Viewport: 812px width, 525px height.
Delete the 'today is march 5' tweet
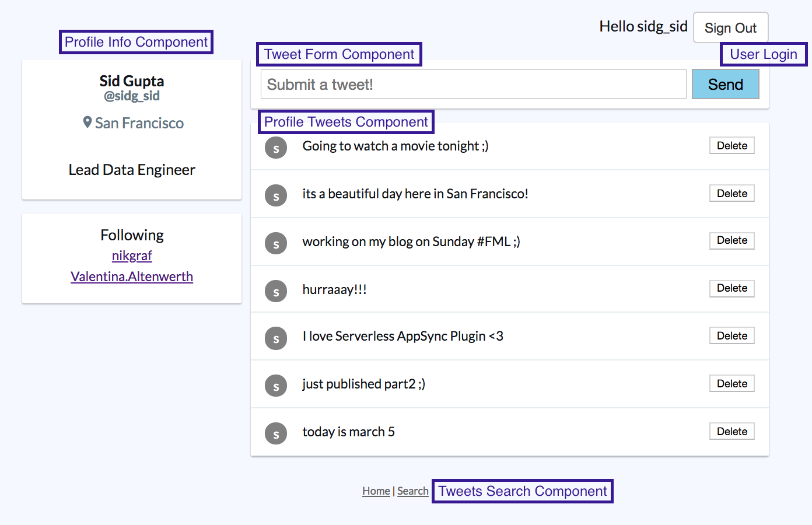coord(731,431)
